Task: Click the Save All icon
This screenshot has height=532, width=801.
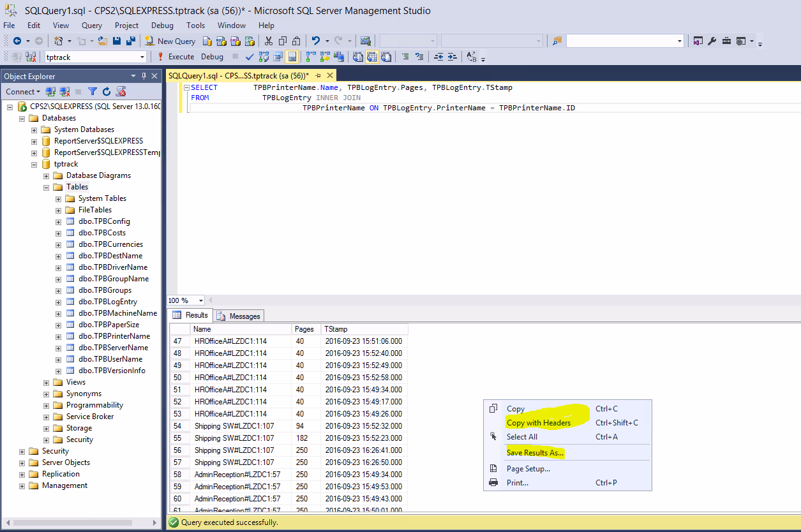Action: (131, 41)
